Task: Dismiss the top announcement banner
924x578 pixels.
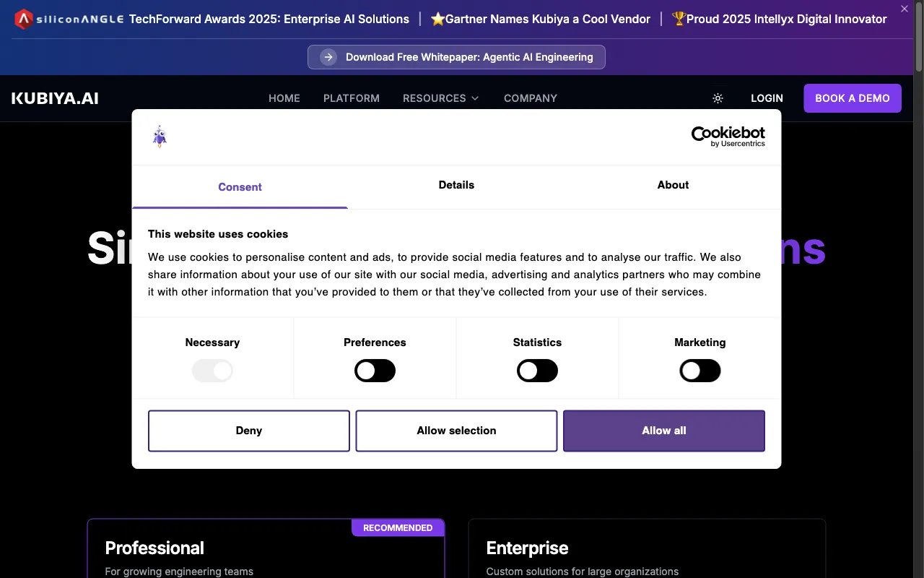Action: [905, 9]
